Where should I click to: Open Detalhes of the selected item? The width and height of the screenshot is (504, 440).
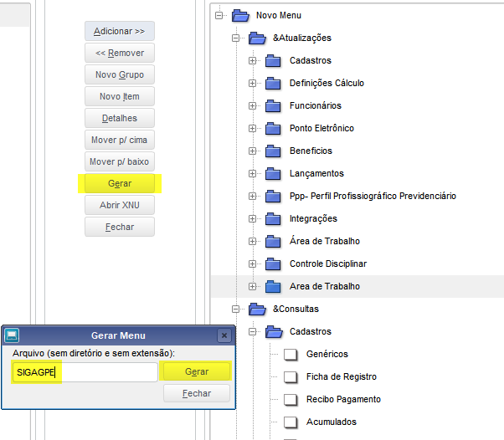pyautogui.click(x=120, y=118)
